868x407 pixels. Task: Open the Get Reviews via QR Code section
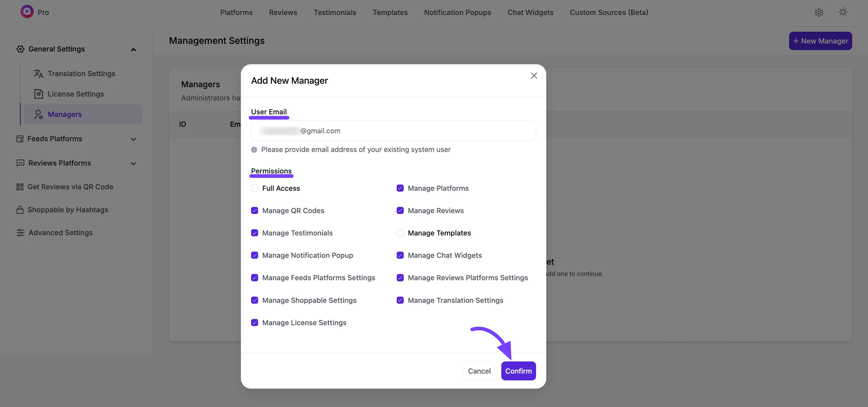(70, 187)
